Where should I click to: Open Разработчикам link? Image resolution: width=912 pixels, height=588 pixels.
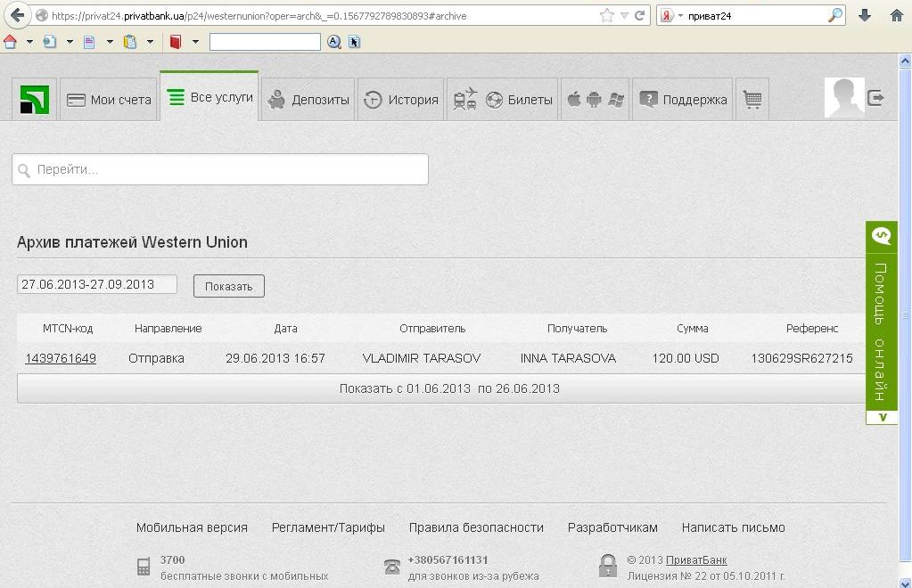click(x=612, y=527)
